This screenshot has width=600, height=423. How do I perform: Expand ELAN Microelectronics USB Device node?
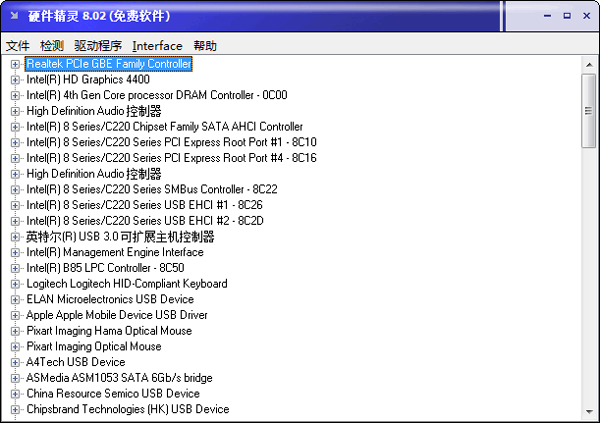[x=15, y=300]
